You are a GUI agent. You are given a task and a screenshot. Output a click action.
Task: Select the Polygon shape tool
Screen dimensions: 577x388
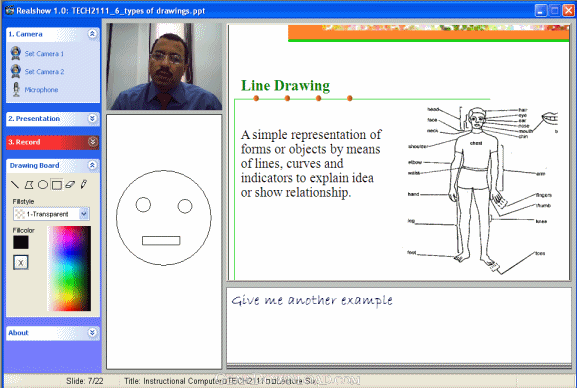[29, 184]
